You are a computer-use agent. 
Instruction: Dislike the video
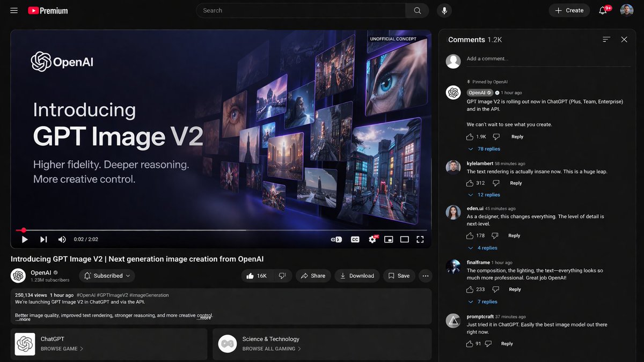[282, 276]
